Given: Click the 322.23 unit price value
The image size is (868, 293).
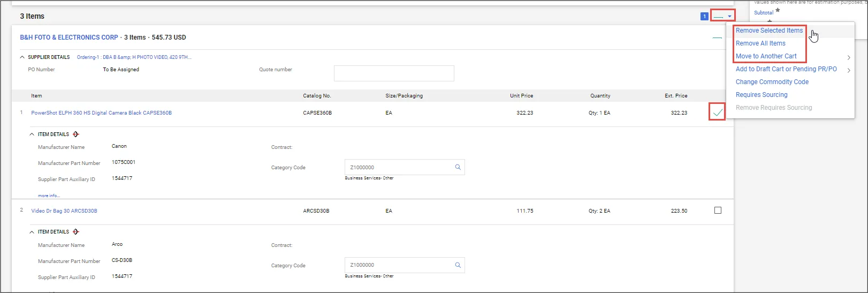Looking at the screenshot, I should click(x=524, y=113).
